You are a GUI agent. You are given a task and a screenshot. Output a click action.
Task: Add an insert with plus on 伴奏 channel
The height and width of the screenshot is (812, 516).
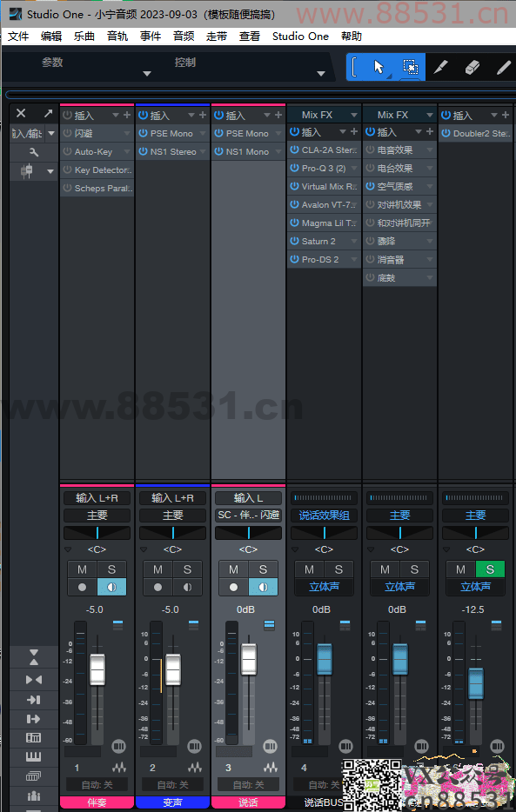(x=127, y=115)
